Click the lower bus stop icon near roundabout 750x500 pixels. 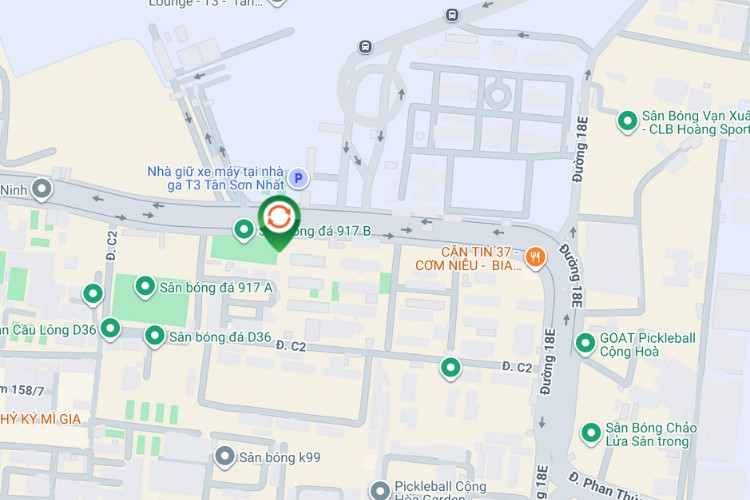click(x=365, y=47)
